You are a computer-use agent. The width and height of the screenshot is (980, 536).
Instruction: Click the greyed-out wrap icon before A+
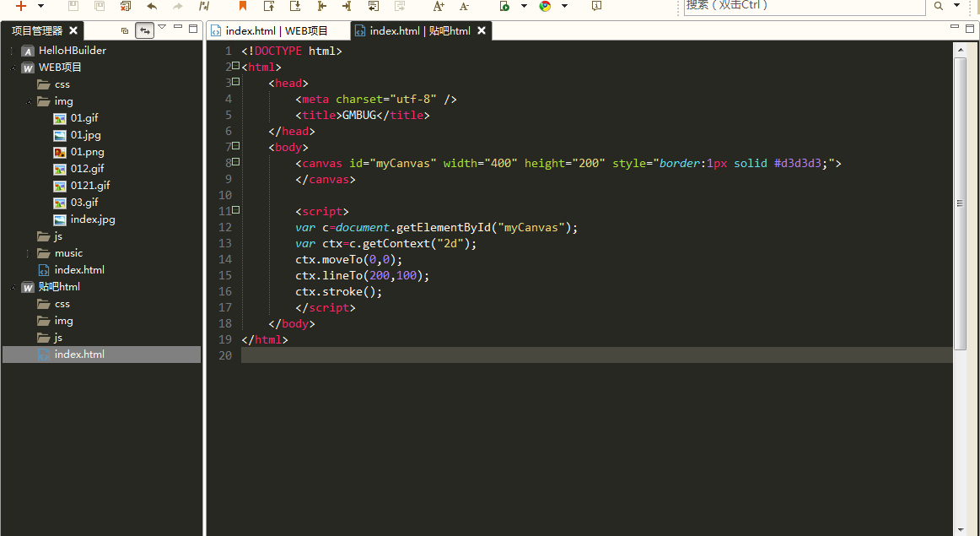pyautogui.click(x=400, y=6)
